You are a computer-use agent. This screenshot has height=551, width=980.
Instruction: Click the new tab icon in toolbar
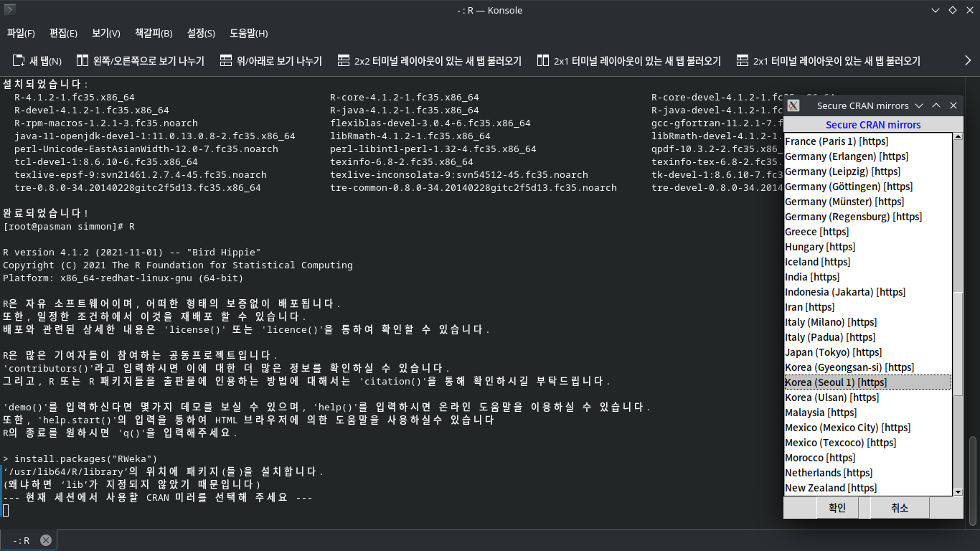point(19,61)
